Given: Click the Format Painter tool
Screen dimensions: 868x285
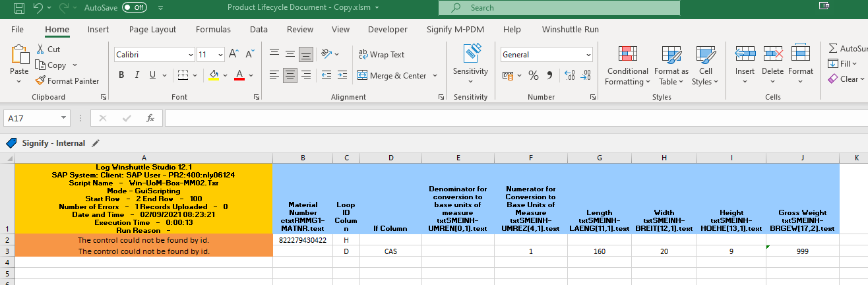Looking at the screenshot, I should coord(68,80).
